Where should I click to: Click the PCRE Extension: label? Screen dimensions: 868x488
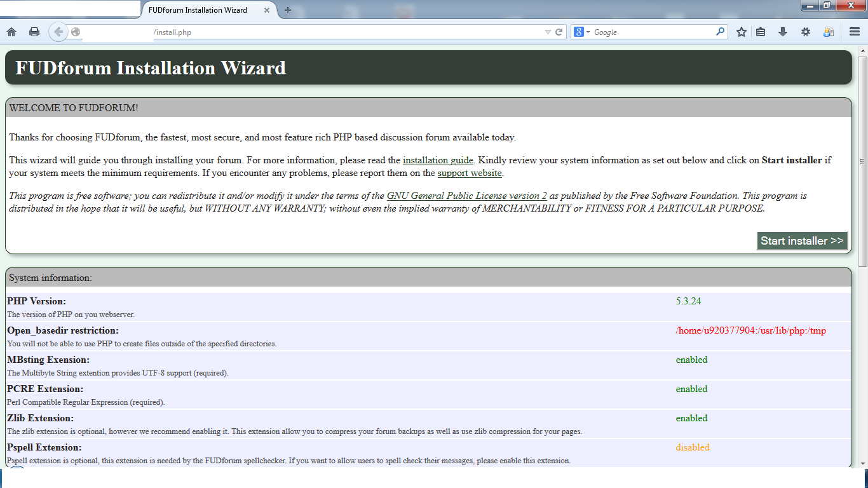pyautogui.click(x=45, y=389)
